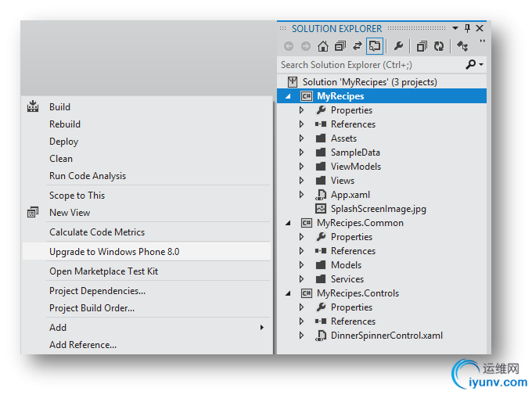Click the SampleData folder icon
This screenshot has height=395, width=532.
[321, 153]
